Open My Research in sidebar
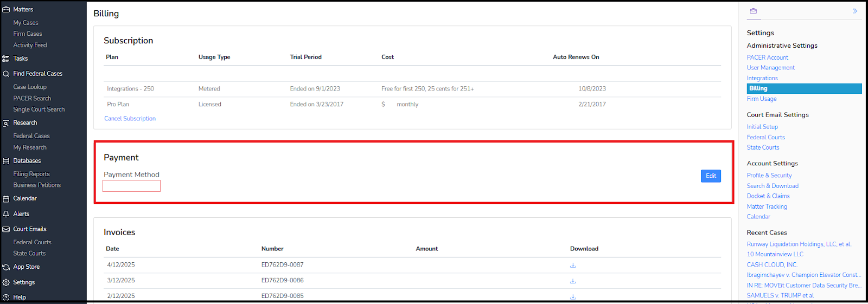The image size is (868, 304). 30,147
